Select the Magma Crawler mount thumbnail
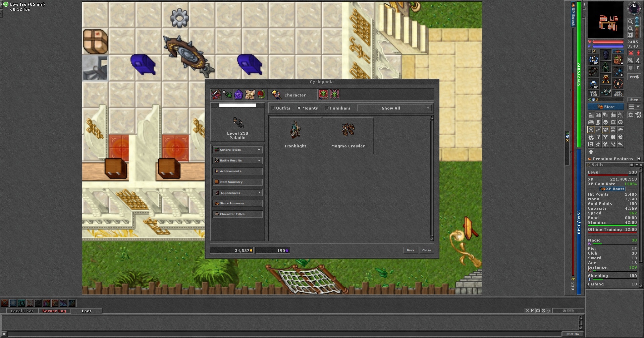The image size is (644, 338). (x=348, y=136)
